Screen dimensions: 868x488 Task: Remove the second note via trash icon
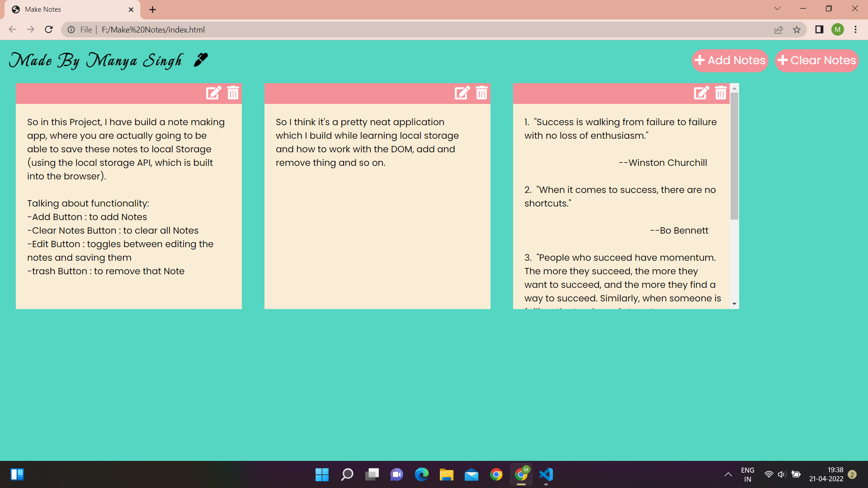tap(481, 93)
